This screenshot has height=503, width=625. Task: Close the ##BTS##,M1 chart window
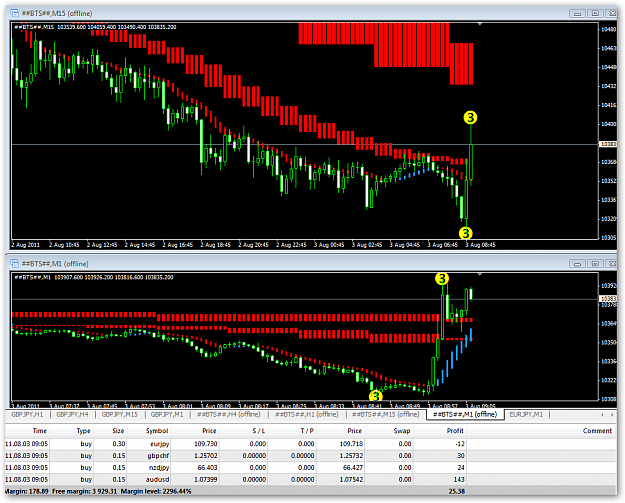click(x=612, y=264)
